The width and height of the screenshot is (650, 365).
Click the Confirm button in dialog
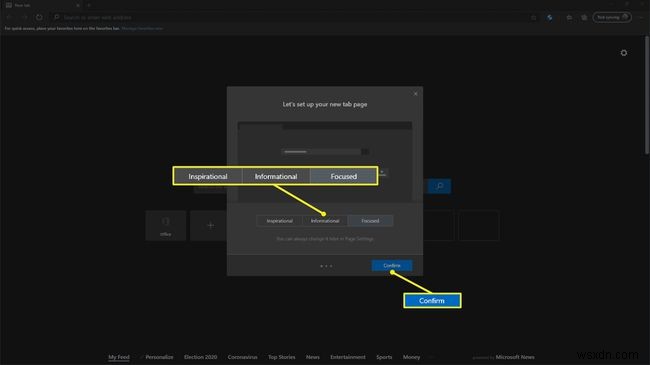click(392, 265)
